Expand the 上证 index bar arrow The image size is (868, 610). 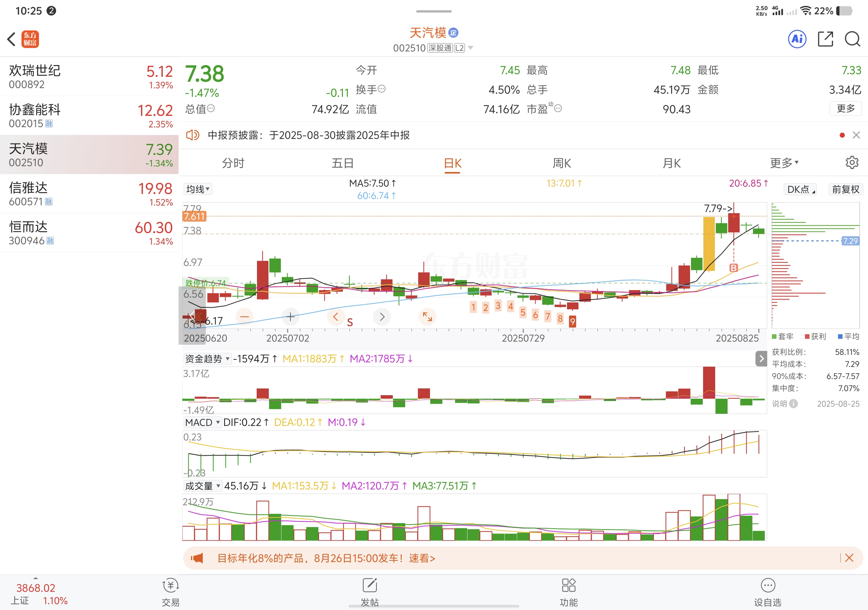coord(36,578)
